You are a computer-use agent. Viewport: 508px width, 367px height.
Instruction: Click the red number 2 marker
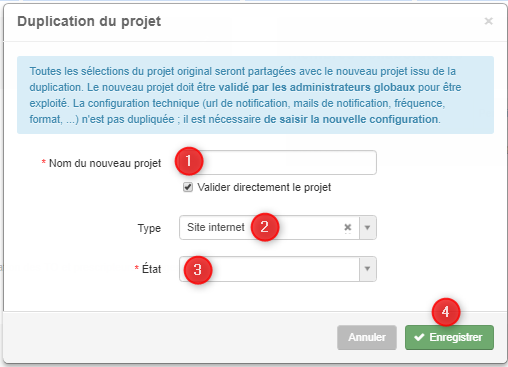(x=265, y=227)
